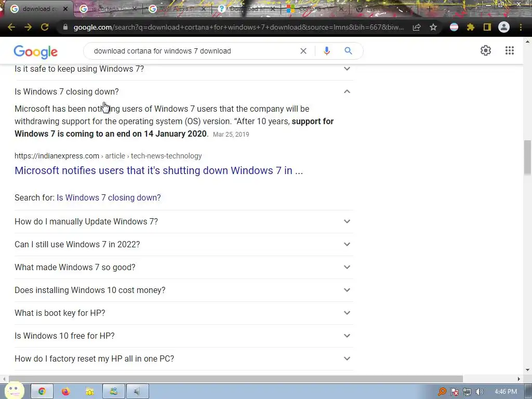Click the horizontal scrollbar left arrow
This screenshot has width=532, height=399.
click(4, 379)
